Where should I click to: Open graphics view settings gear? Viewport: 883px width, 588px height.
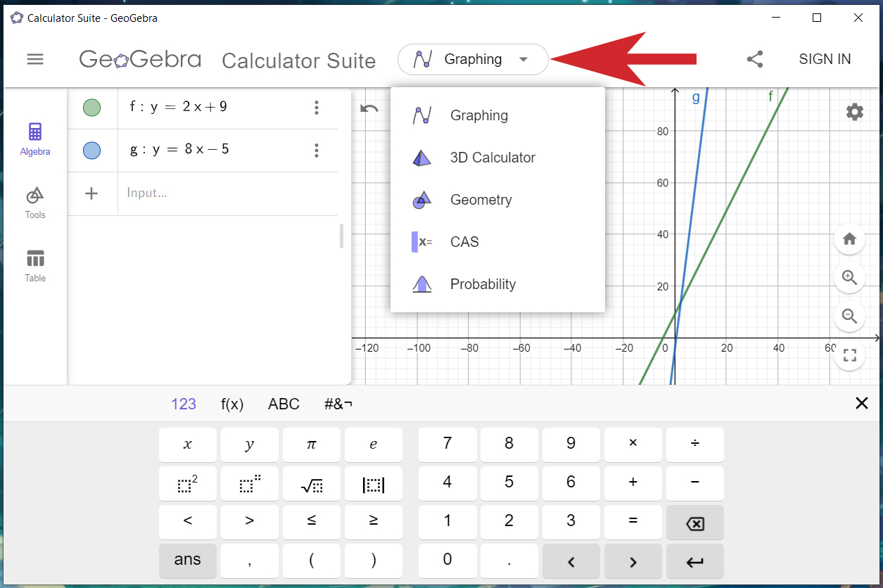coord(854,111)
